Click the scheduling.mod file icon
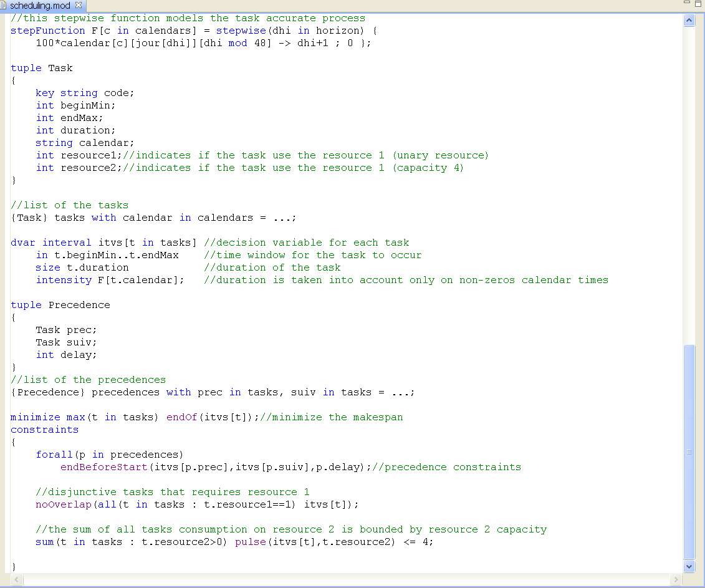This screenshot has width=705, height=588. click(4, 6)
